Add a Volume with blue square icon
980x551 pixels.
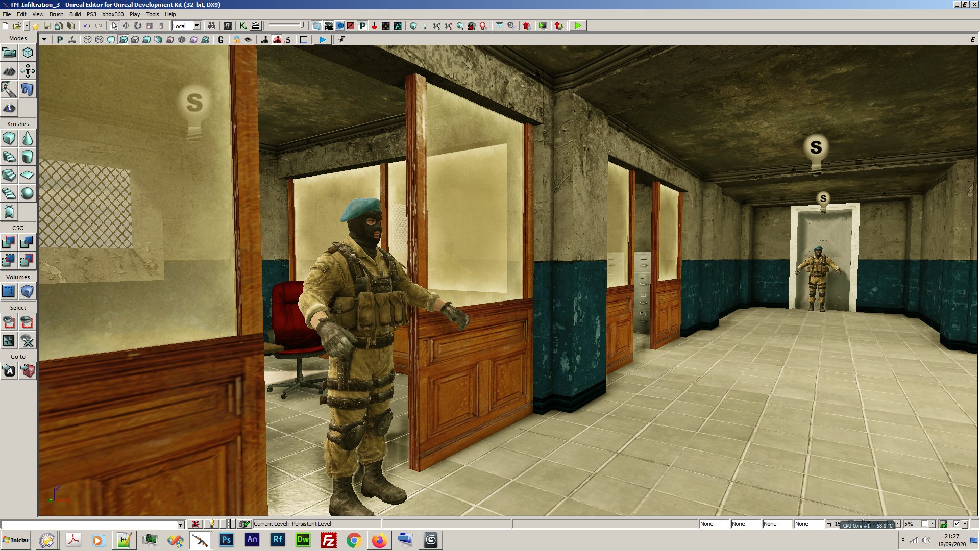pos(9,291)
